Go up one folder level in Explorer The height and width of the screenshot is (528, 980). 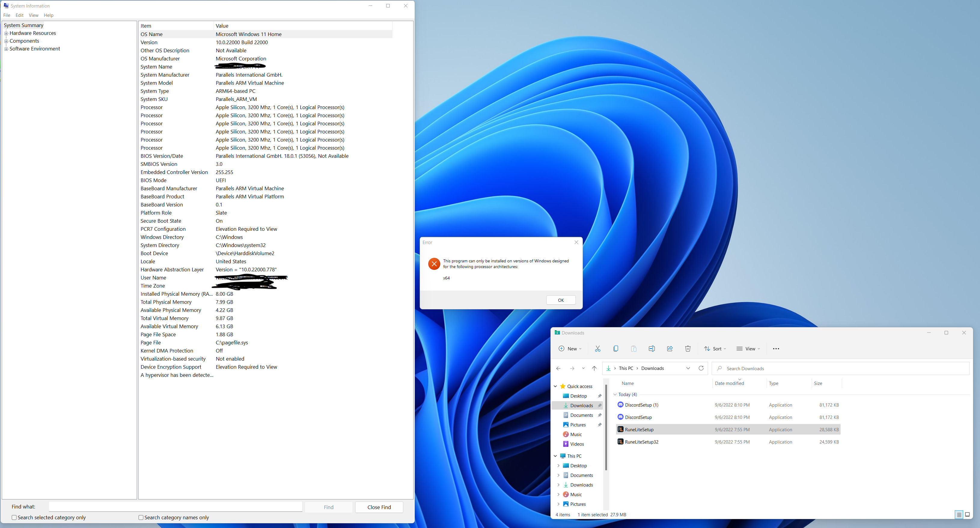coord(594,368)
